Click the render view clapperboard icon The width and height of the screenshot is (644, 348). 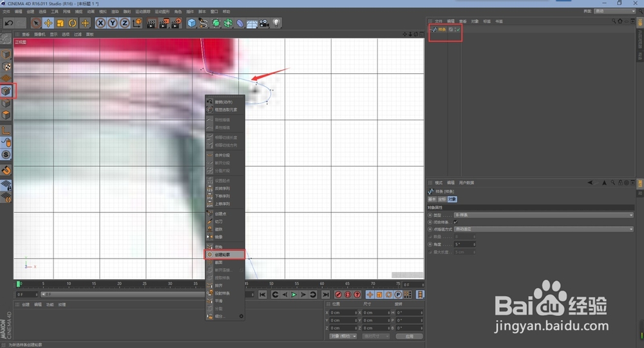[151, 23]
